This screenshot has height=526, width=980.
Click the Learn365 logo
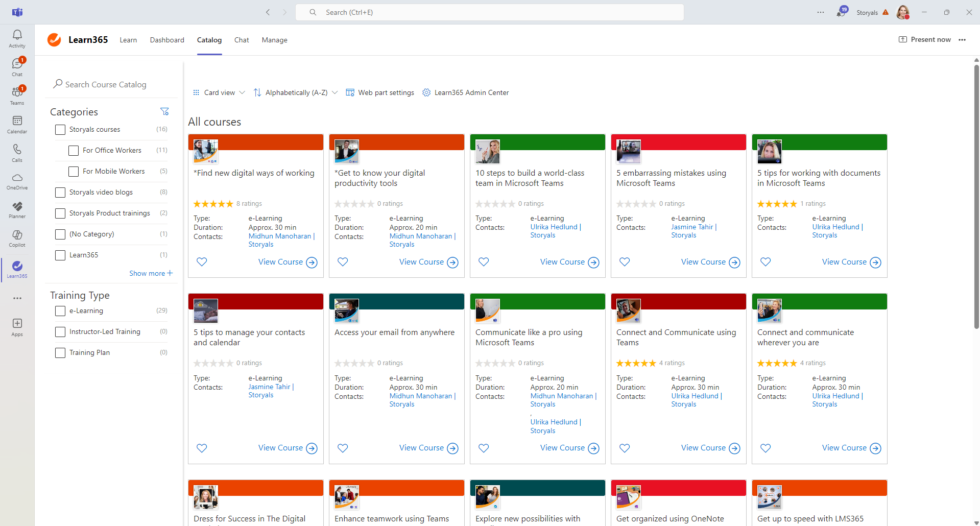coord(54,40)
